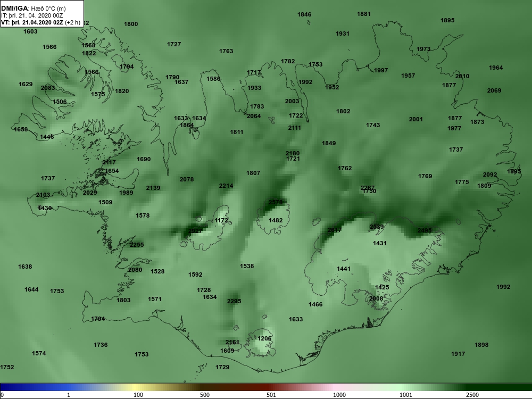Click the 1001 label on the colour scale
532x399 pixels.
coord(406,395)
